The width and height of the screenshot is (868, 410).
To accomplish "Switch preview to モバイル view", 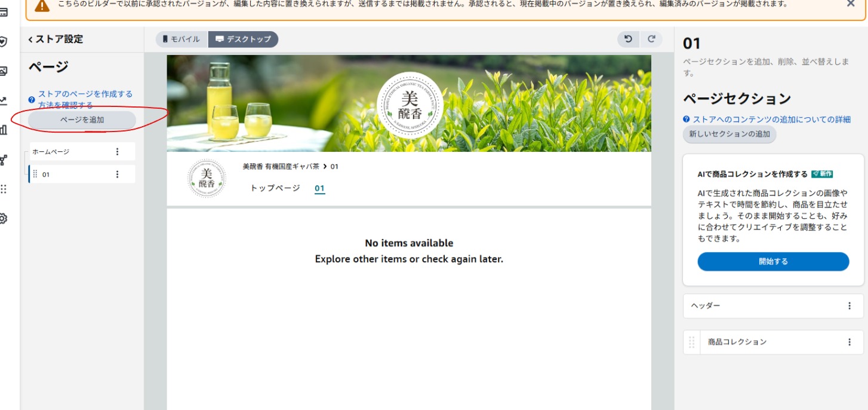I will (x=181, y=39).
